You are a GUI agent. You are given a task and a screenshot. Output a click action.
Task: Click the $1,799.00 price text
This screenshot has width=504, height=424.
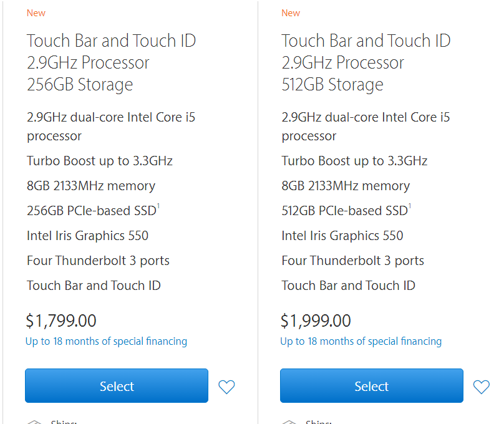point(61,320)
